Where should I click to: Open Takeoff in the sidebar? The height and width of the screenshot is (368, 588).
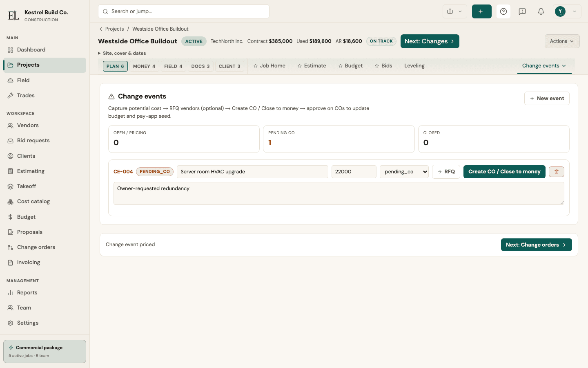tap(45, 186)
